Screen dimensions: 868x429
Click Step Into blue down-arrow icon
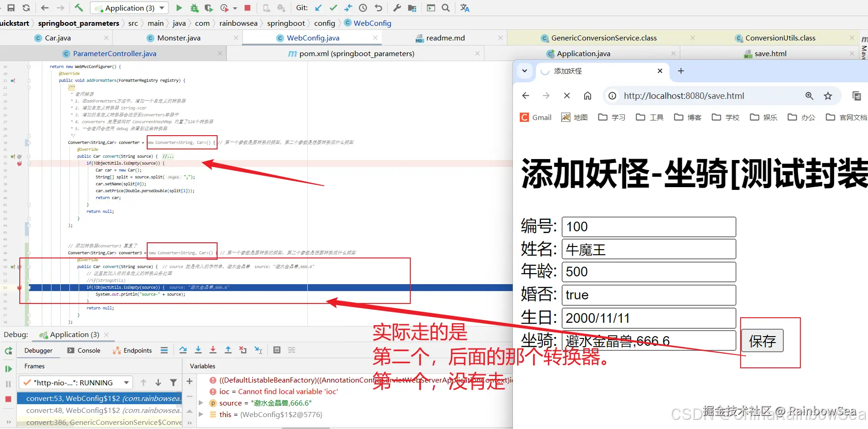click(198, 350)
